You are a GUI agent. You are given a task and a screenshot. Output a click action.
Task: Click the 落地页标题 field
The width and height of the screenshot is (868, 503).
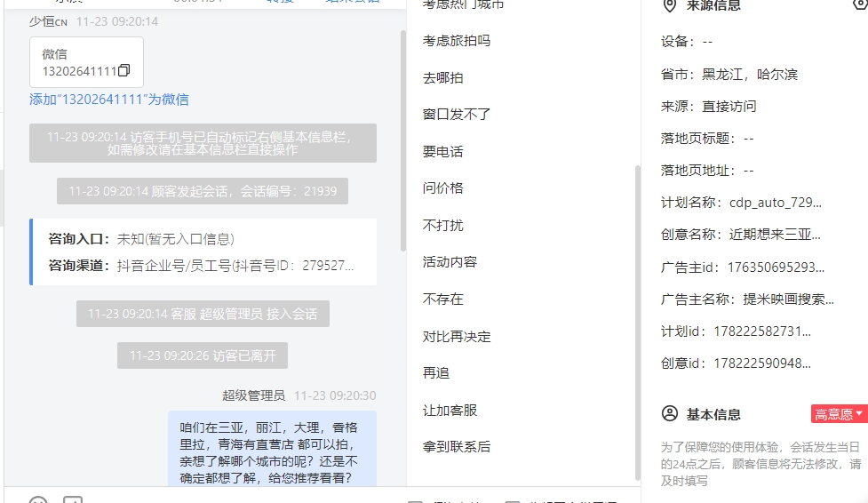707,139
